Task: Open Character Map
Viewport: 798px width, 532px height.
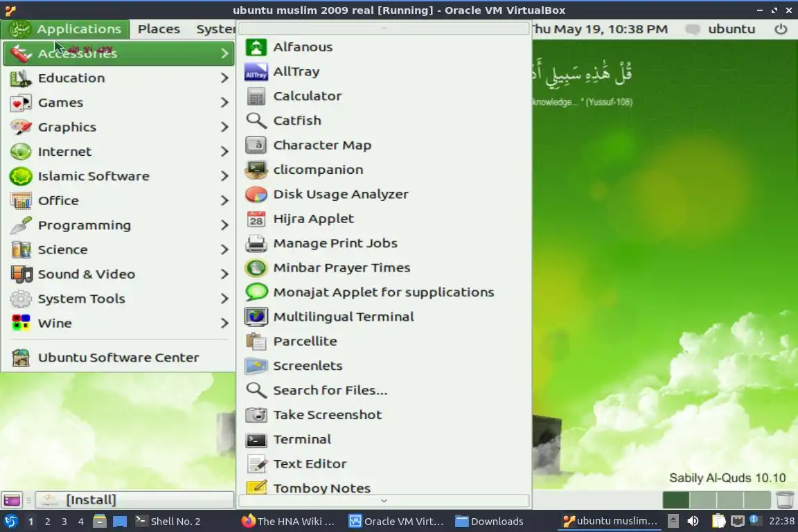Action: tap(384, 145)
